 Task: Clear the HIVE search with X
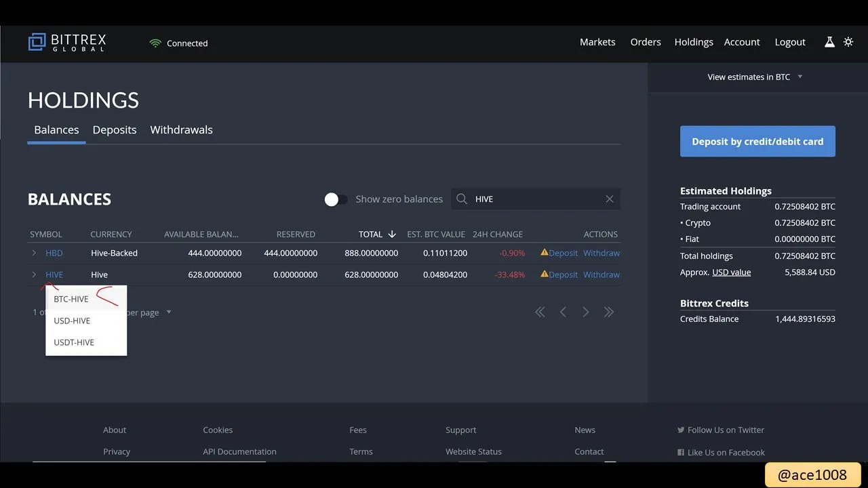610,199
